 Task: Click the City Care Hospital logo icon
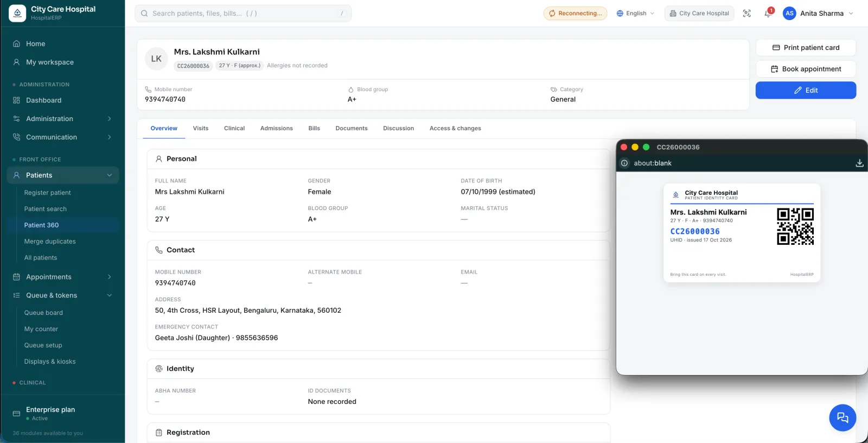point(17,13)
